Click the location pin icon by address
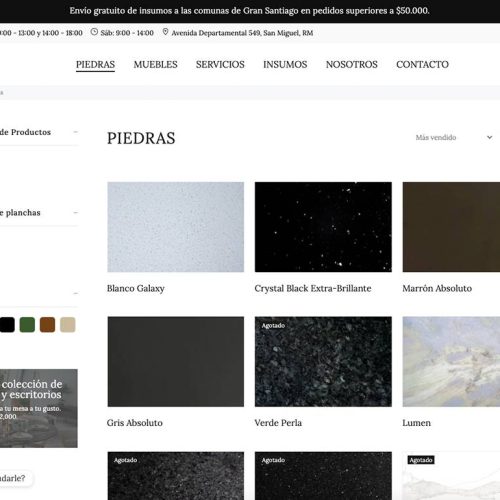 165,32
